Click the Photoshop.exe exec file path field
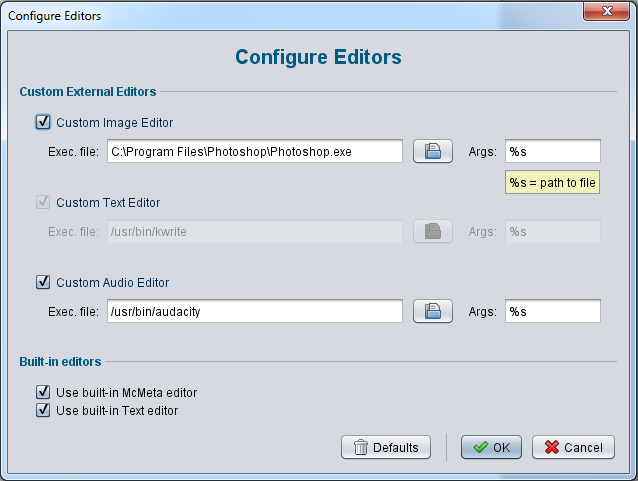 (x=254, y=151)
